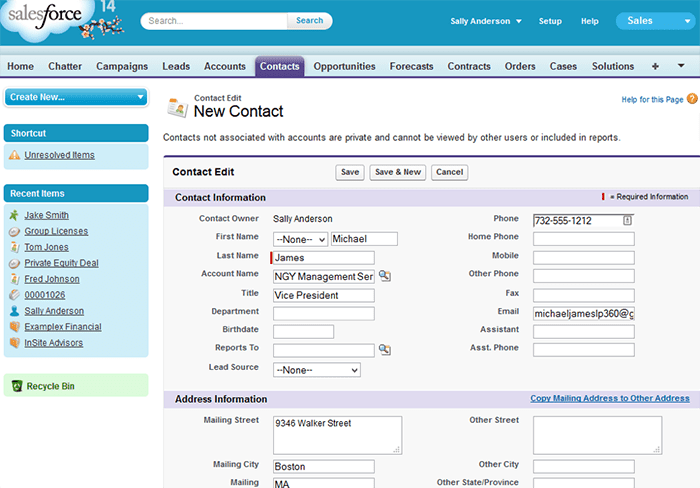
Task: Click the Tom Jones contact icon
Action: 14,247
